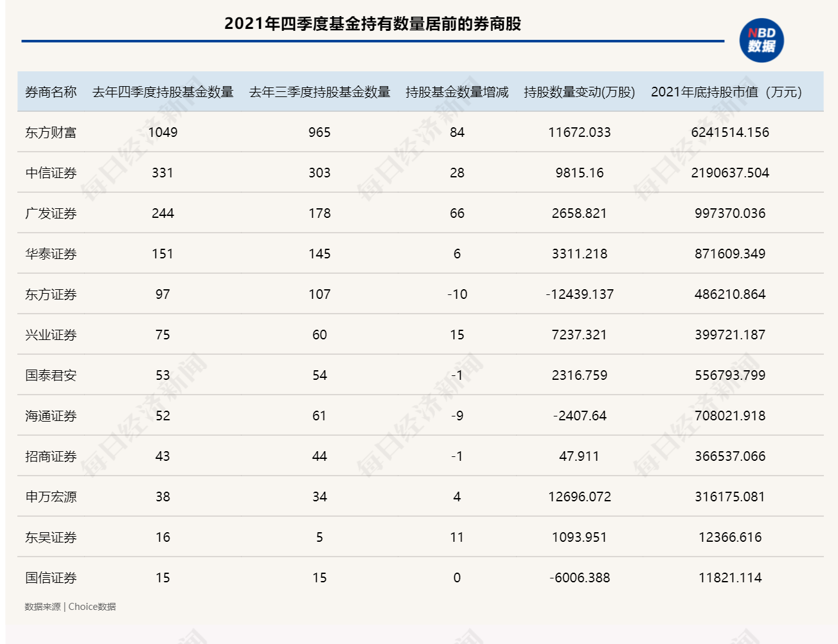Click the value -2407.64
The image size is (838, 644).
(x=580, y=416)
